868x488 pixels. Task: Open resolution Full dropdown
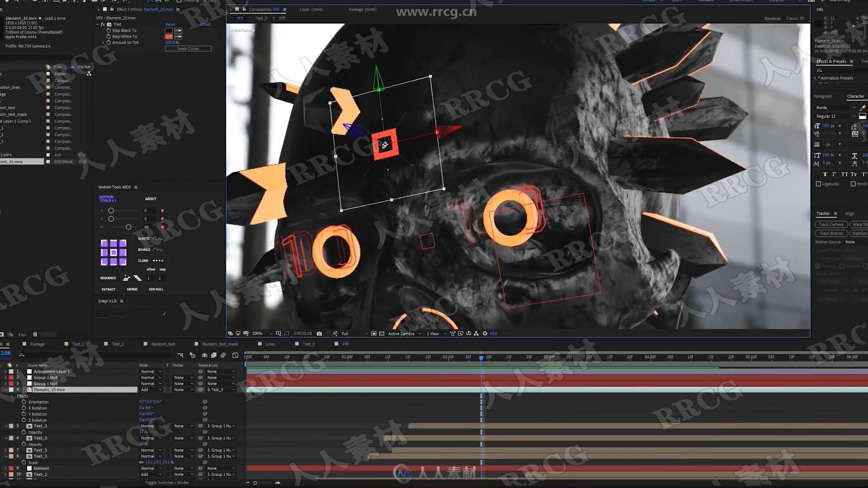pos(354,333)
